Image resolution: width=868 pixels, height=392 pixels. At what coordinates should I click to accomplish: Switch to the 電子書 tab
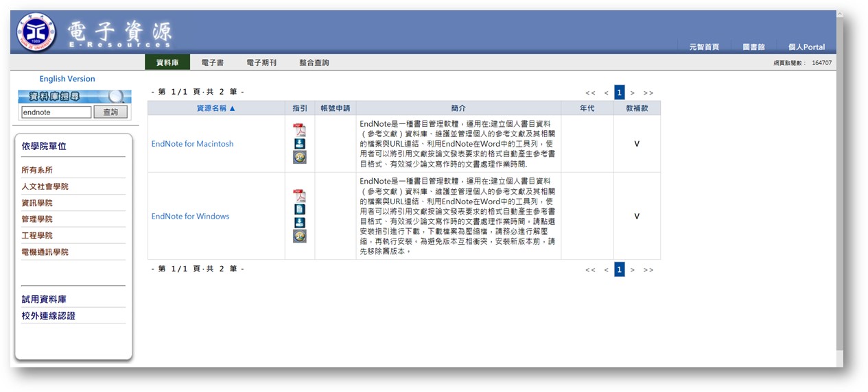point(212,62)
